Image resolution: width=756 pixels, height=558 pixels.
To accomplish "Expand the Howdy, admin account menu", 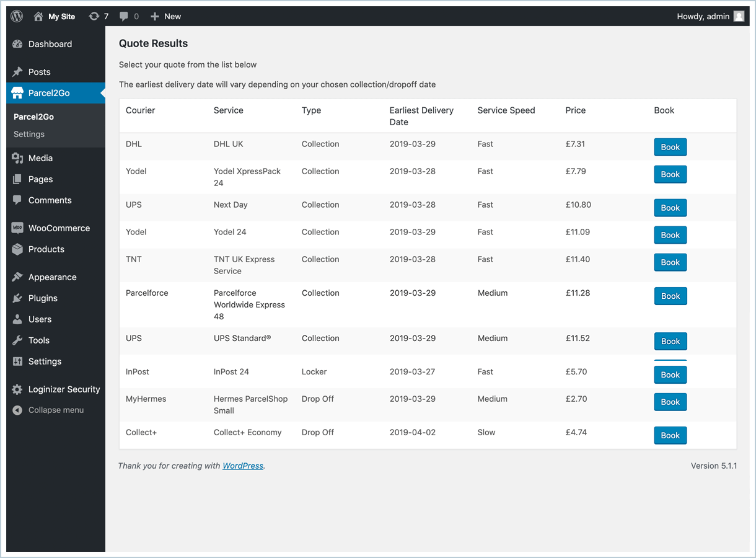I will point(703,17).
